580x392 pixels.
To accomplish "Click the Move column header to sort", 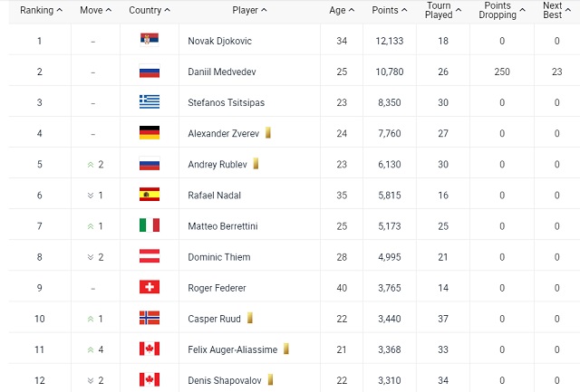I will [x=95, y=11].
